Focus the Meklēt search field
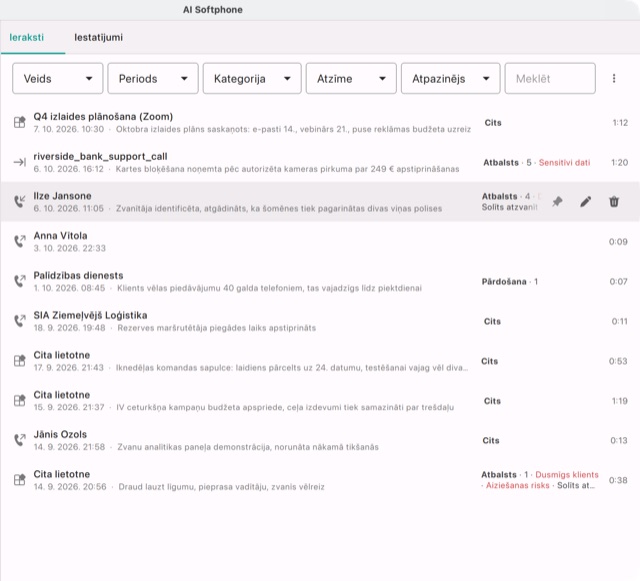640x581 pixels. coord(550,78)
